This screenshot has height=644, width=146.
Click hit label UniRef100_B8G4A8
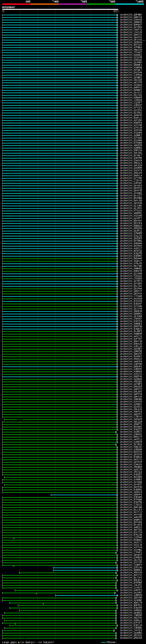click(x=131, y=259)
